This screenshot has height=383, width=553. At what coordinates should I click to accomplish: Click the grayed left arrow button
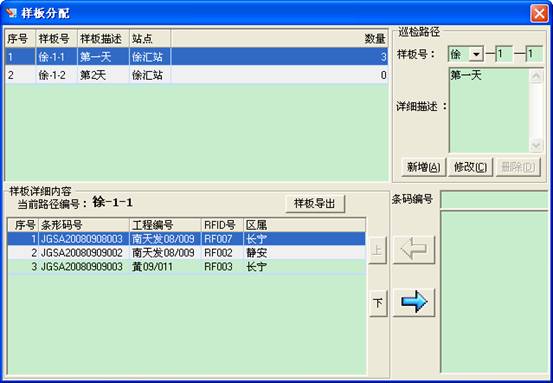(x=414, y=250)
